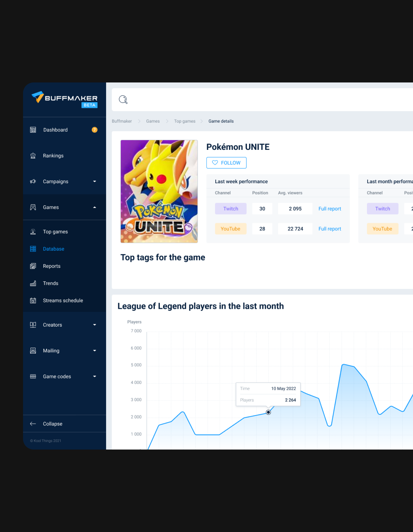This screenshot has height=532, width=413.
Task: Click YouTube position value 28
Action: (x=262, y=229)
